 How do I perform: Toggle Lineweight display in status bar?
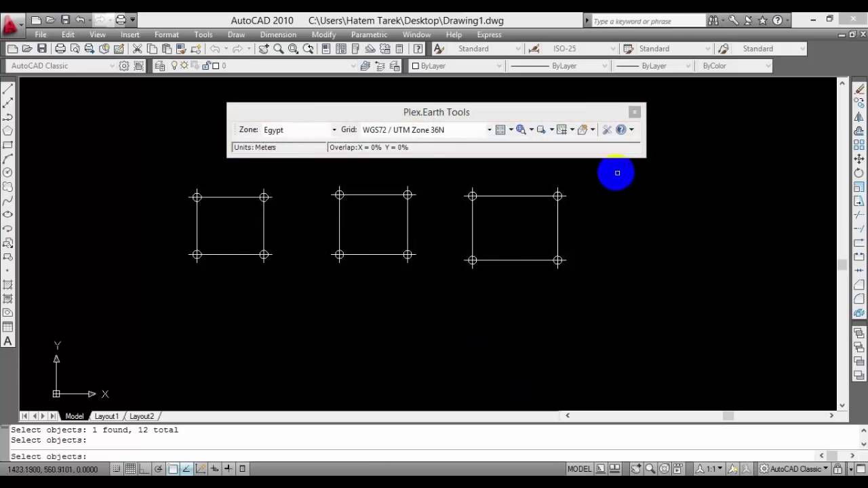(229, 469)
